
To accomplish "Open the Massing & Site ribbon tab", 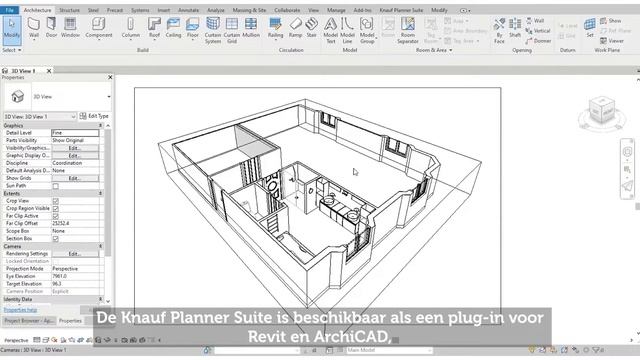I will click(x=249, y=10).
